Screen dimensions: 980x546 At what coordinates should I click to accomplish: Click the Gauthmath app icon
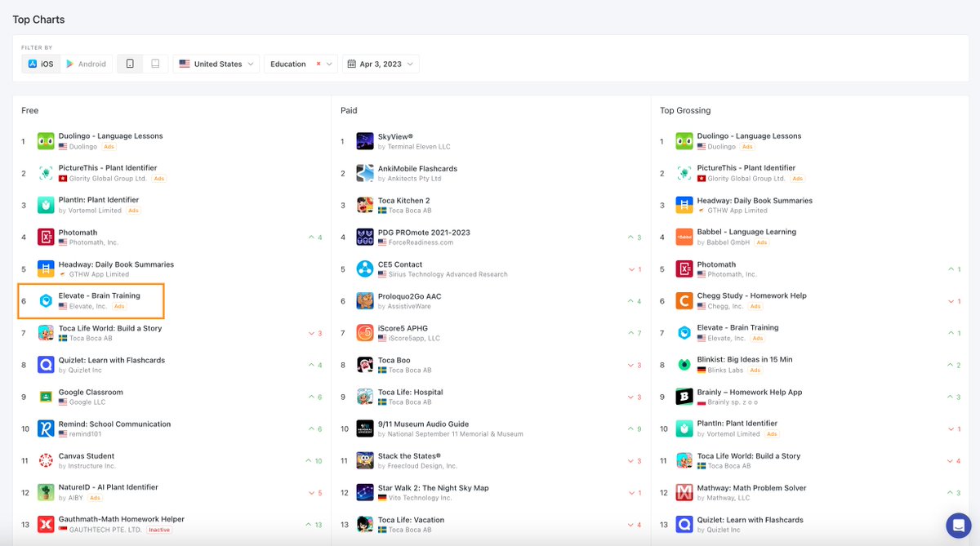coord(46,525)
